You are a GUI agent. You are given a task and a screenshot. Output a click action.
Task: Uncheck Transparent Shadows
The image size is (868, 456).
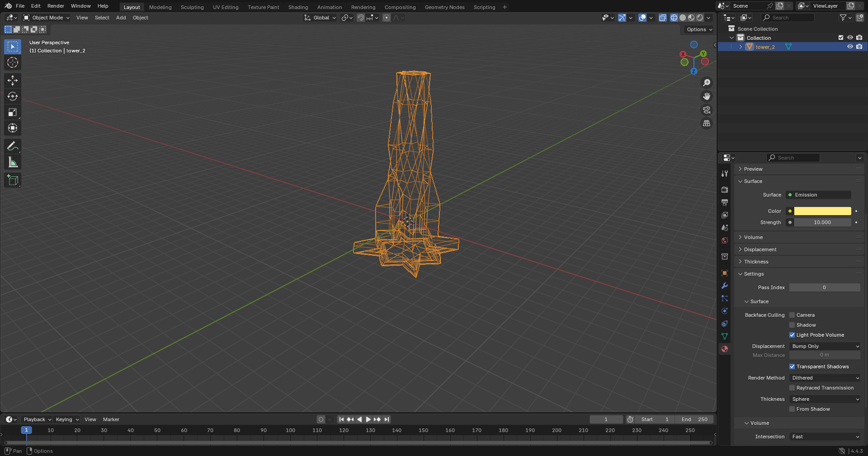[x=792, y=367]
